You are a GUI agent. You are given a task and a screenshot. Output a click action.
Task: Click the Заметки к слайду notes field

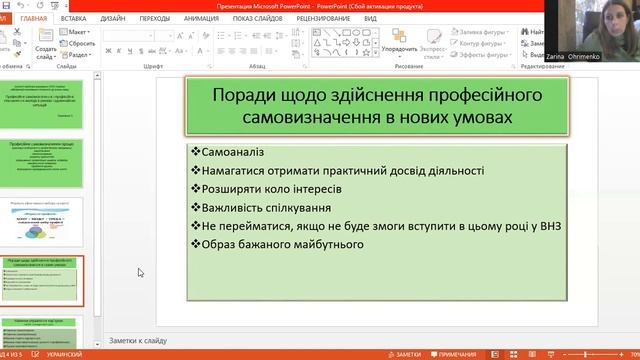(x=138, y=340)
